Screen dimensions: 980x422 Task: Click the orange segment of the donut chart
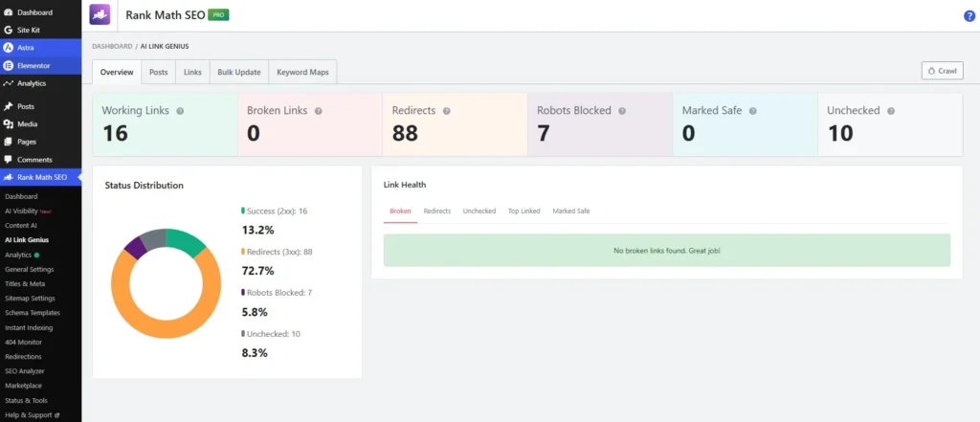point(167,331)
